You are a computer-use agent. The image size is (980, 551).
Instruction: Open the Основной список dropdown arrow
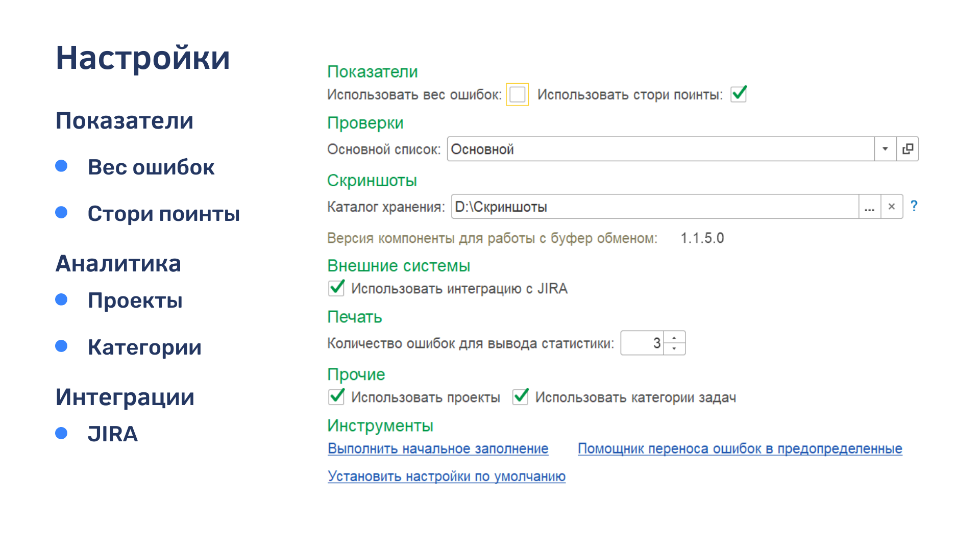coord(885,149)
